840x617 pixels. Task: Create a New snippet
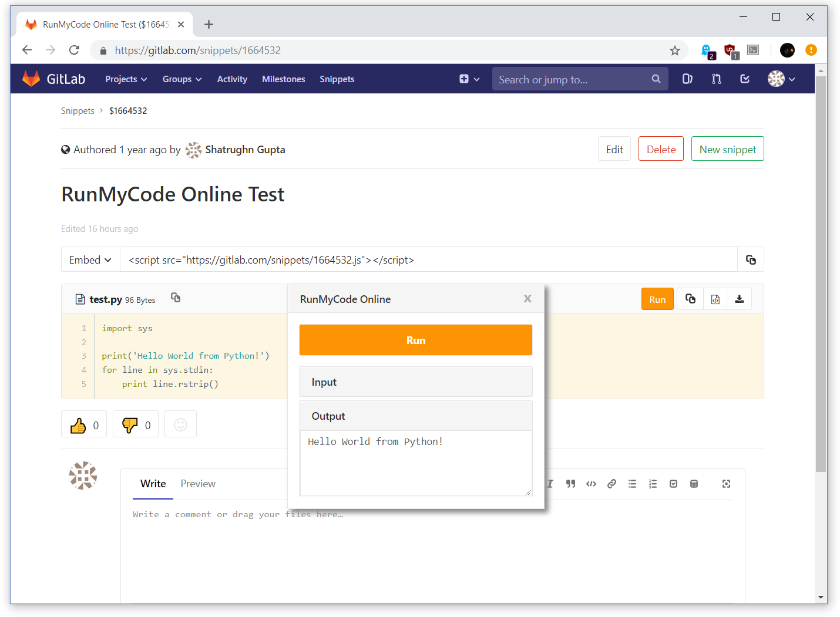coord(728,149)
